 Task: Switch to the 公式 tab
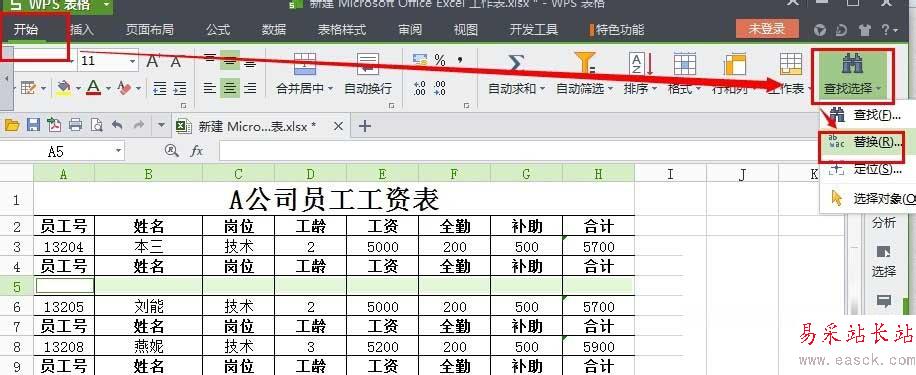tap(218, 30)
